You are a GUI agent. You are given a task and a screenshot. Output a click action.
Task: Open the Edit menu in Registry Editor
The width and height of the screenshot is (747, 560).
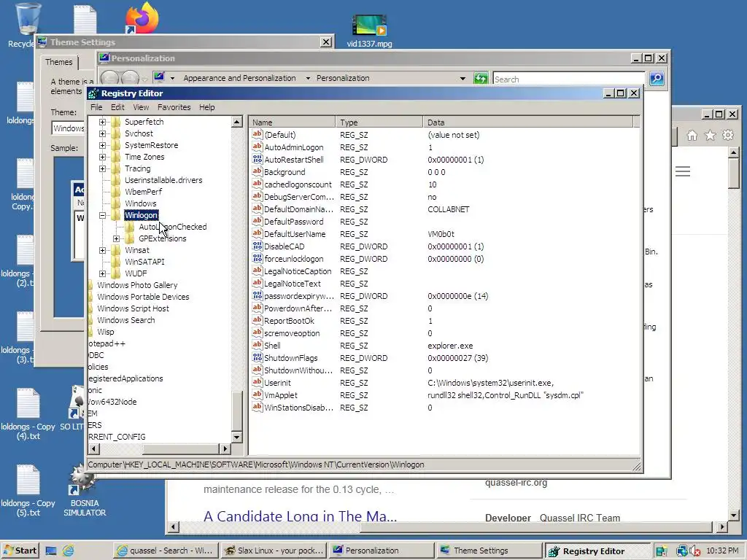pos(117,107)
